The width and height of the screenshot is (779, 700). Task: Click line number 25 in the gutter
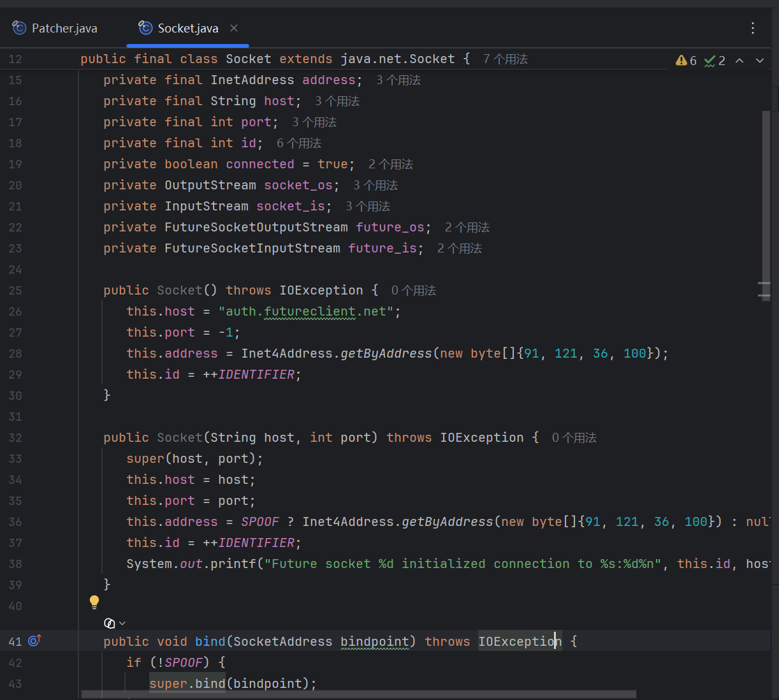pos(15,291)
